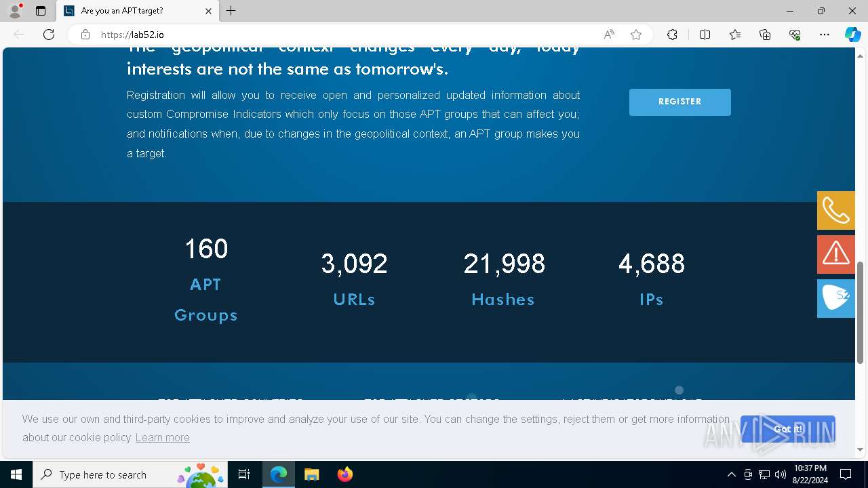This screenshot has width=868, height=488.
Task: Click the '21,998' hashes count
Action: [504, 264]
